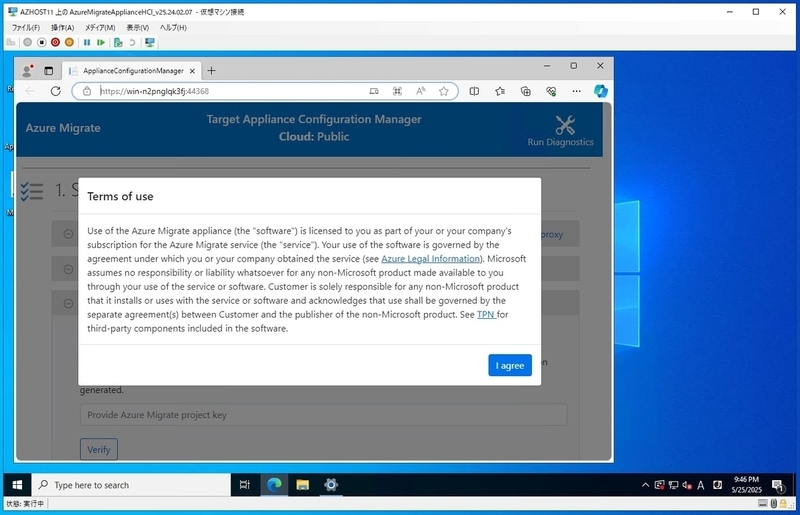Click the partially visible proxy link
The width and height of the screenshot is (800, 515).
(552, 235)
